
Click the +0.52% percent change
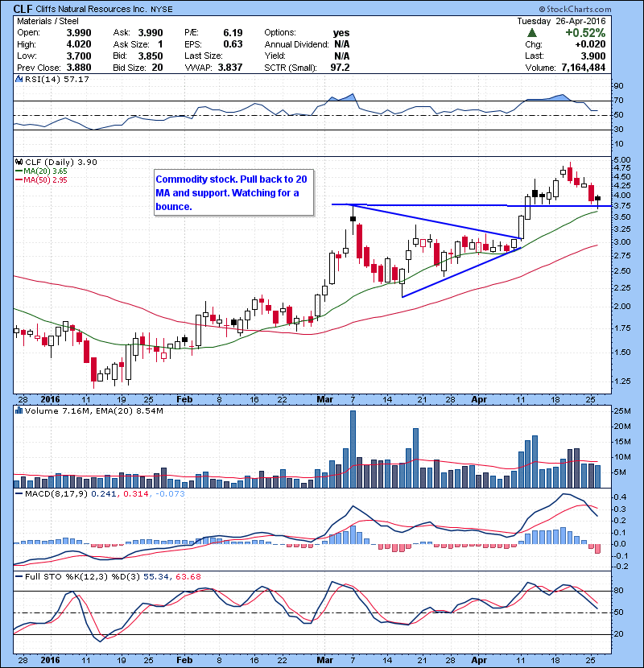click(585, 33)
